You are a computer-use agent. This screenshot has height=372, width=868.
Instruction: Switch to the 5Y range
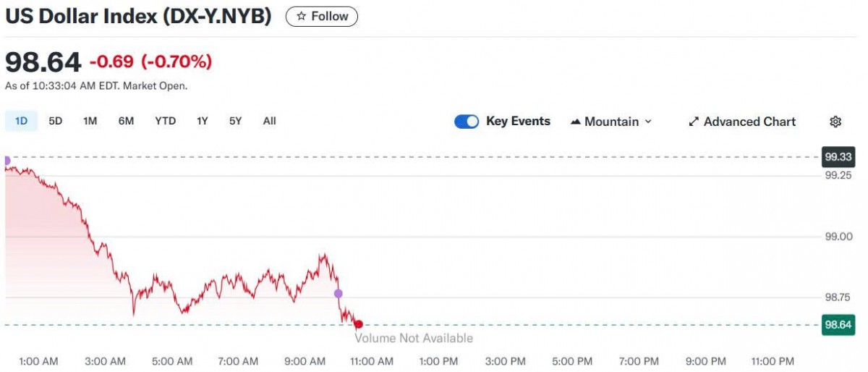(x=235, y=121)
